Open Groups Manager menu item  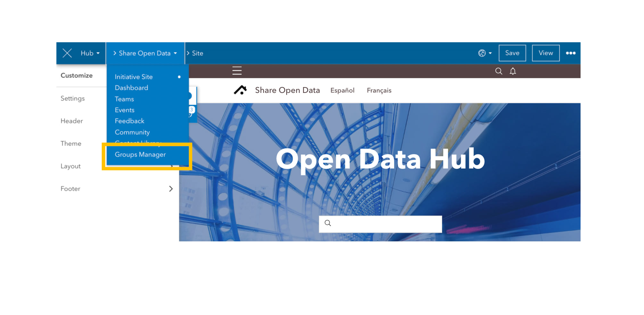140,155
